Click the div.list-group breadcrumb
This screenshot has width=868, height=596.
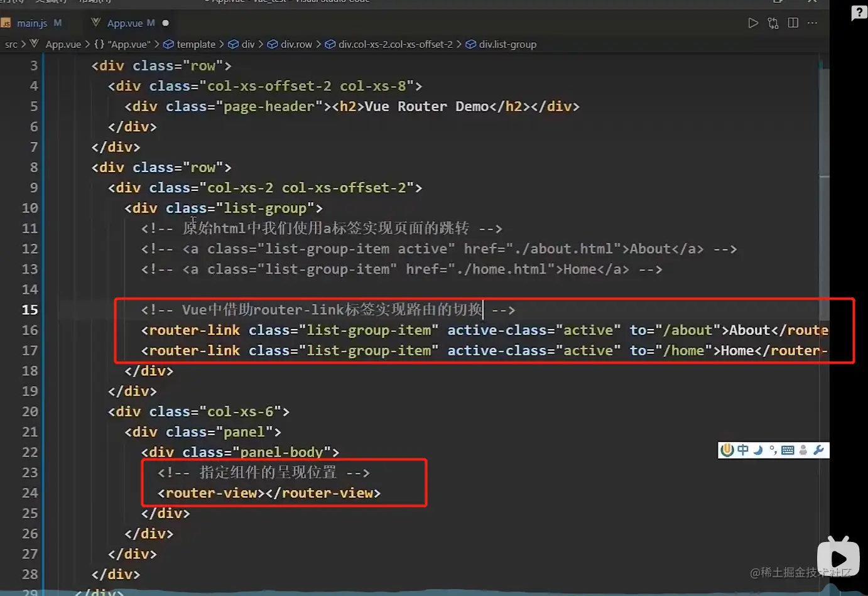tap(501, 45)
